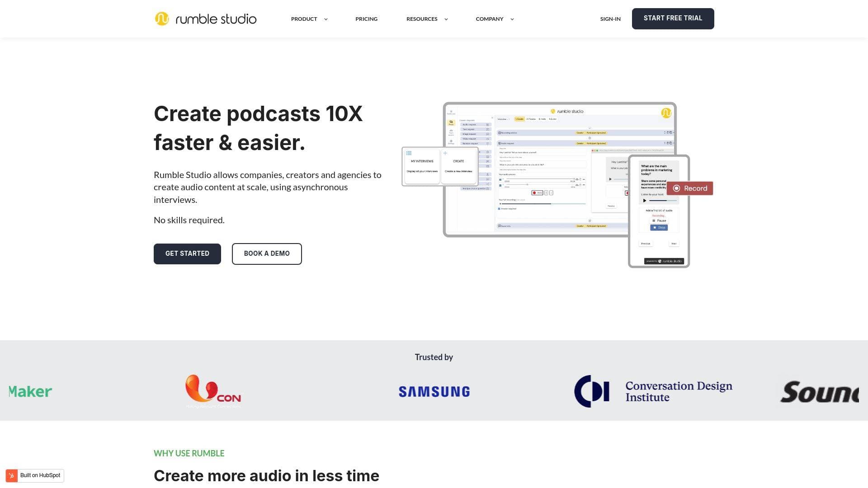Screen dimensions: 868x488
Task: Toggle the 'Answer required' checkbox in the editor
Action: tap(499, 209)
